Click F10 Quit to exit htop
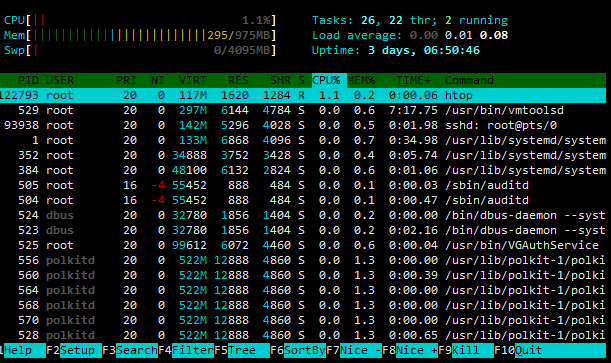Viewport: 611px width, 363px height. pyautogui.click(x=550, y=350)
